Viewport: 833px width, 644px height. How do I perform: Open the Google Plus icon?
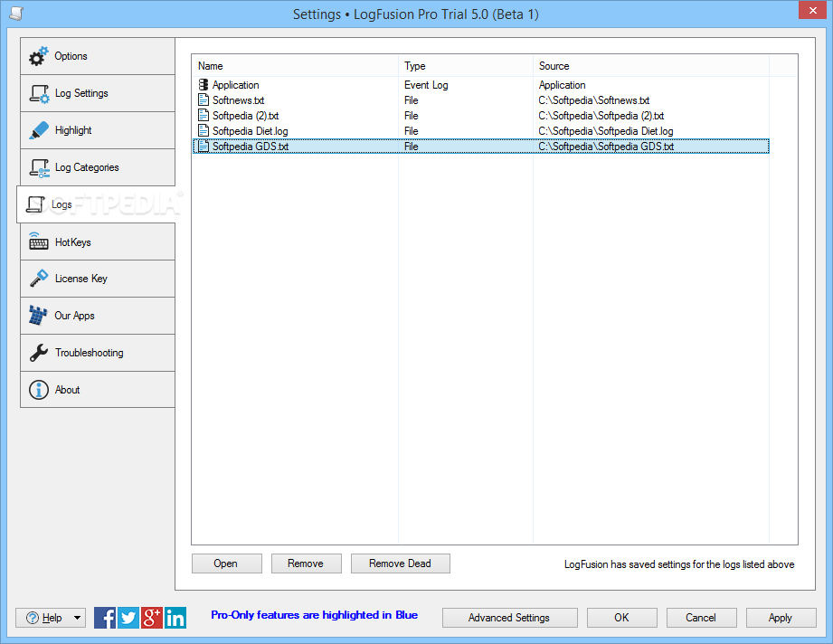(151, 618)
